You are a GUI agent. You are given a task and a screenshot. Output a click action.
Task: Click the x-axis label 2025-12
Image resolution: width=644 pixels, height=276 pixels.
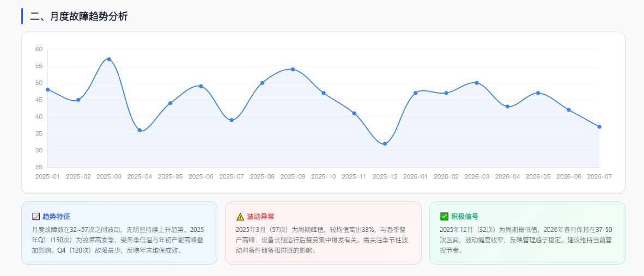click(x=385, y=176)
